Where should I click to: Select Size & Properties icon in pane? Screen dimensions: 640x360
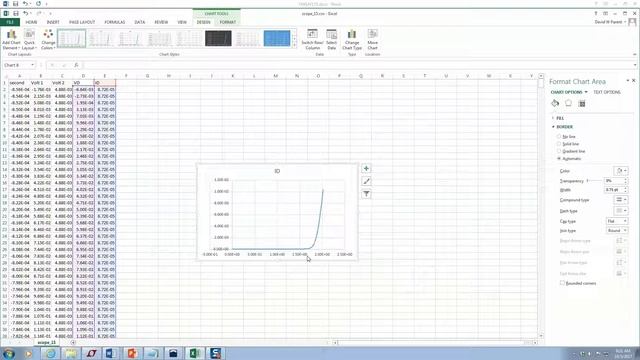(582, 103)
